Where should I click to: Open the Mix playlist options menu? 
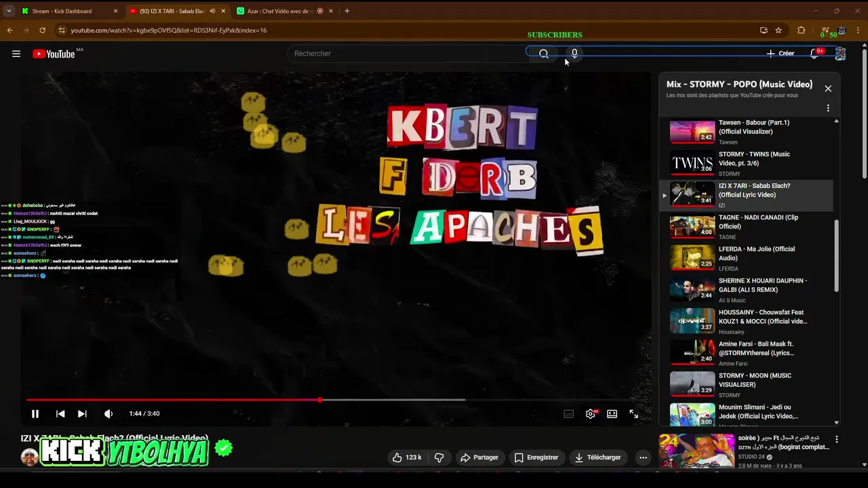coord(828,108)
